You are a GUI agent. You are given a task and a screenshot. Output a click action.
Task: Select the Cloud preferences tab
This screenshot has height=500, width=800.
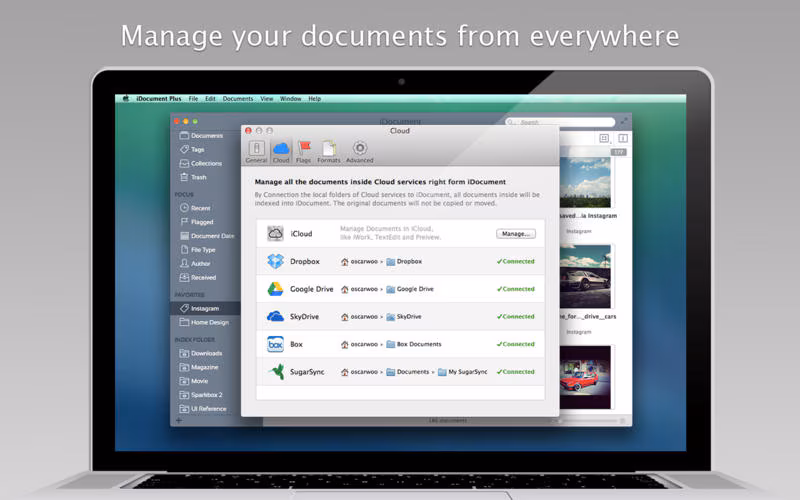click(281, 152)
